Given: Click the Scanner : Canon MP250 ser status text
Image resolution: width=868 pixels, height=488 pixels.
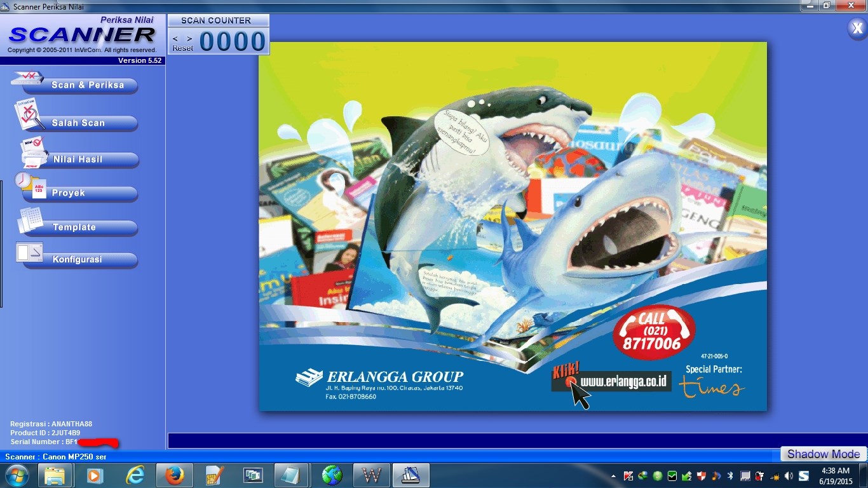Looking at the screenshot, I should pyautogui.click(x=56, y=457).
